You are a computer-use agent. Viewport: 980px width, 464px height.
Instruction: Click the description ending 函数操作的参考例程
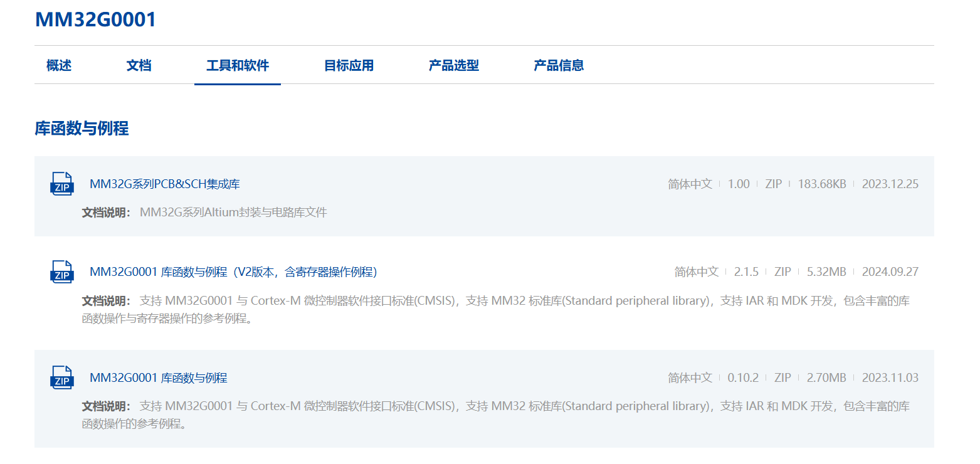pyautogui.click(x=495, y=414)
